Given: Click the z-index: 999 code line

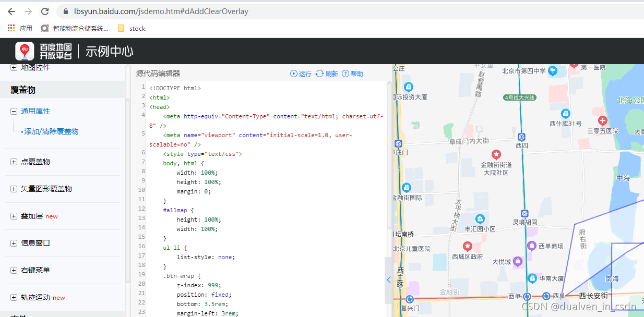Looking at the screenshot, I should (199, 285).
